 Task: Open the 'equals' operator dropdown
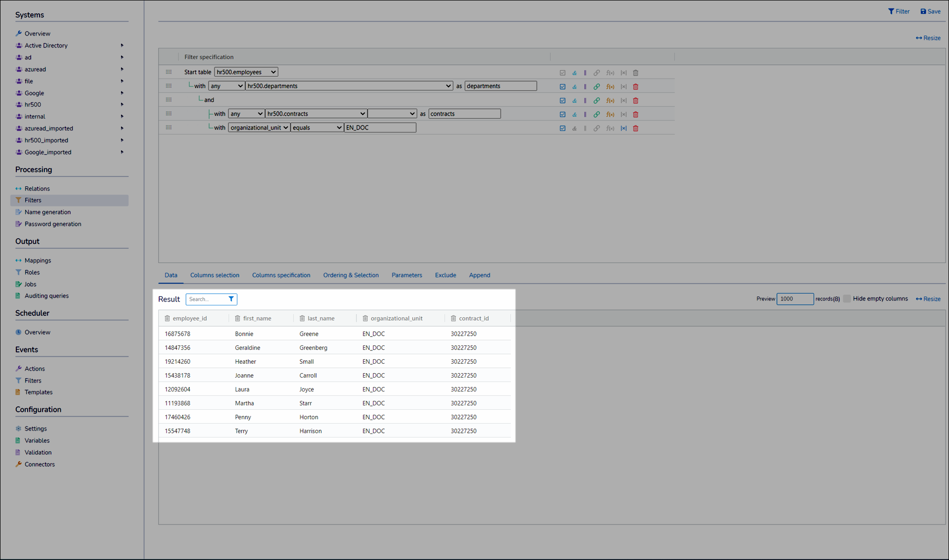[x=317, y=128]
